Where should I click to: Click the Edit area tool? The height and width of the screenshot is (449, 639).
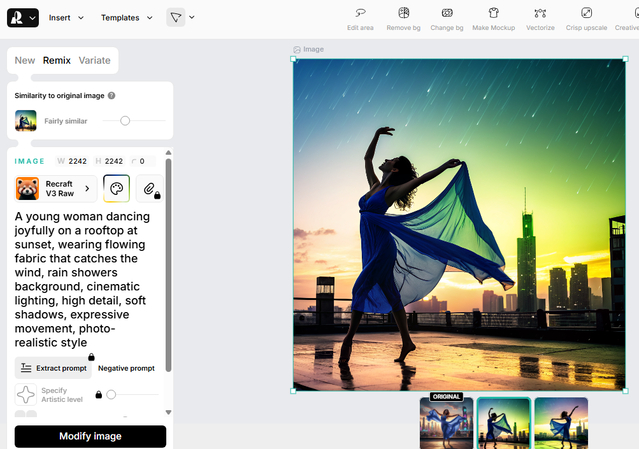pos(360,14)
